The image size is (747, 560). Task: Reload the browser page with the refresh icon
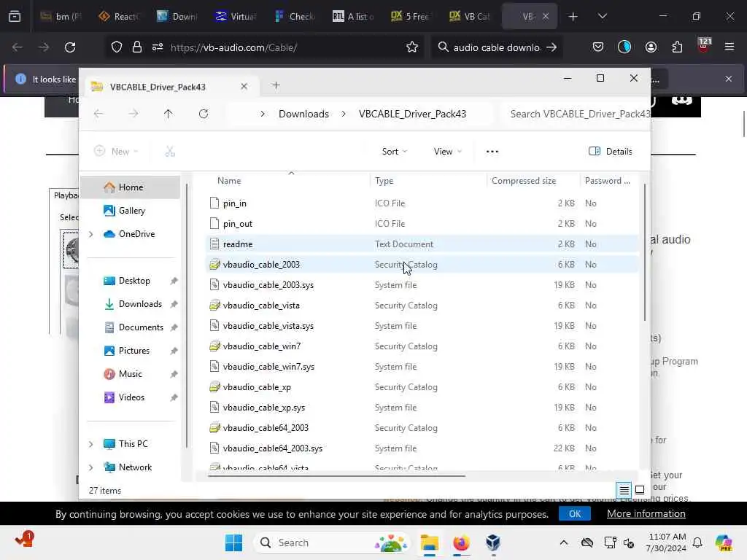coord(70,47)
